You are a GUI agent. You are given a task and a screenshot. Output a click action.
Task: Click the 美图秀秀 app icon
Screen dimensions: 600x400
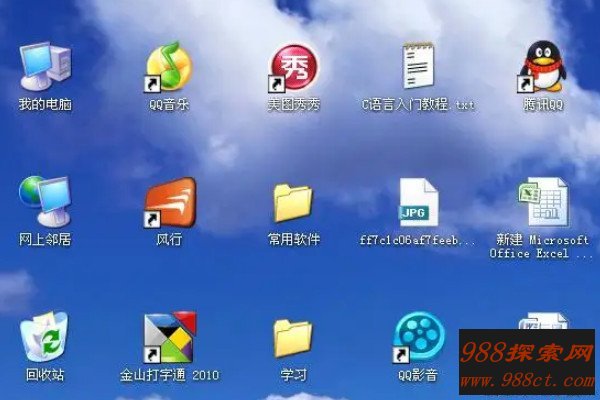[x=293, y=67]
